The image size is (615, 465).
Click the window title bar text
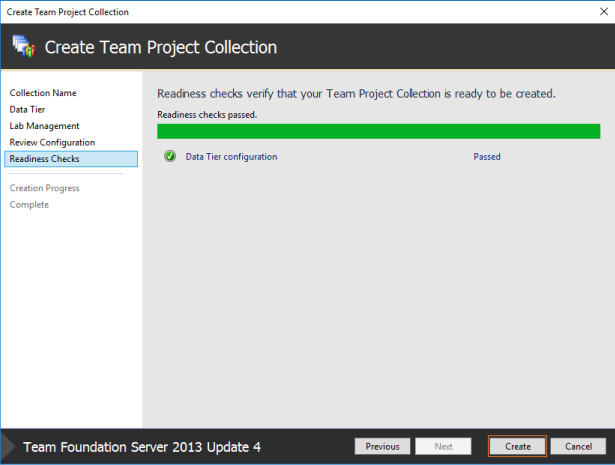tap(67, 12)
